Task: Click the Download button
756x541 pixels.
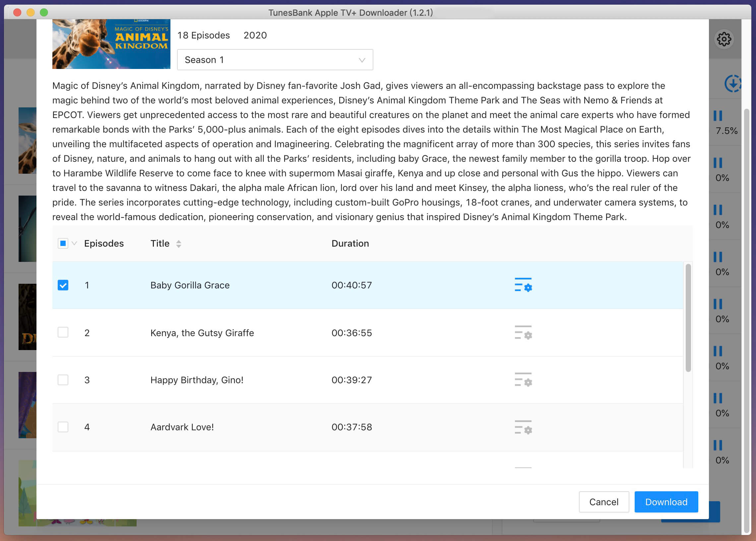Action: 666,502
